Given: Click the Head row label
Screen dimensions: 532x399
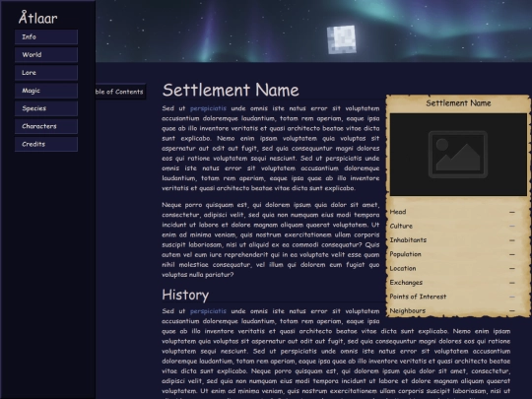Looking at the screenshot, I should click(x=398, y=212).
